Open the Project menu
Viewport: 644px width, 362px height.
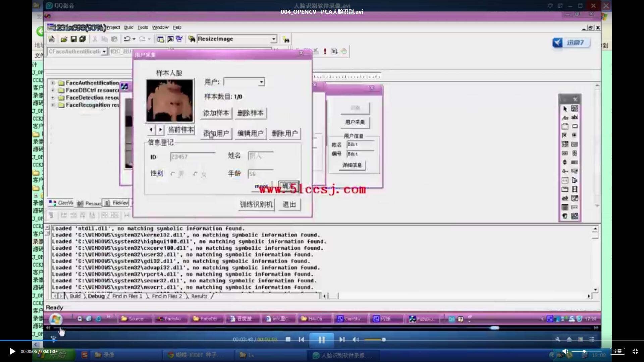[113, 27]
